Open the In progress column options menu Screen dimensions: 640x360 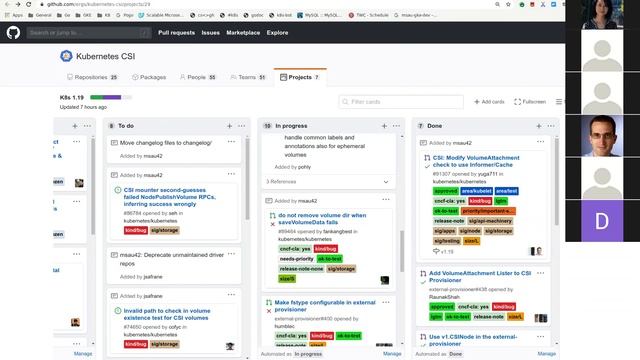click(396, 126)
